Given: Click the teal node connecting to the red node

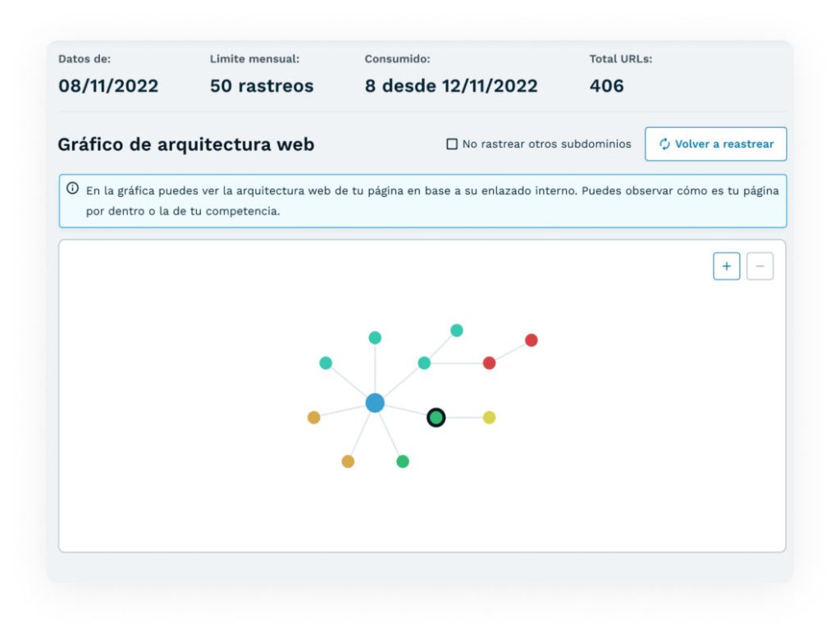Looking at the screenshot, I should 424,363.
